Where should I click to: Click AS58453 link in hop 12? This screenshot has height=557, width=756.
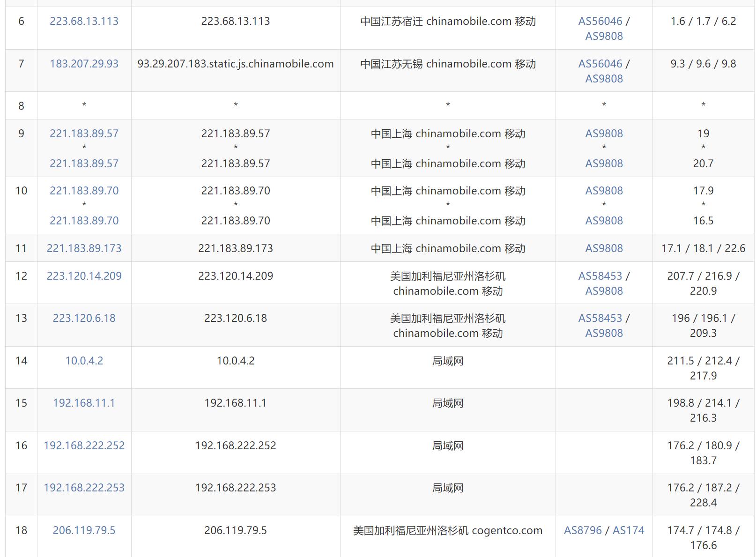coord(600,276)
